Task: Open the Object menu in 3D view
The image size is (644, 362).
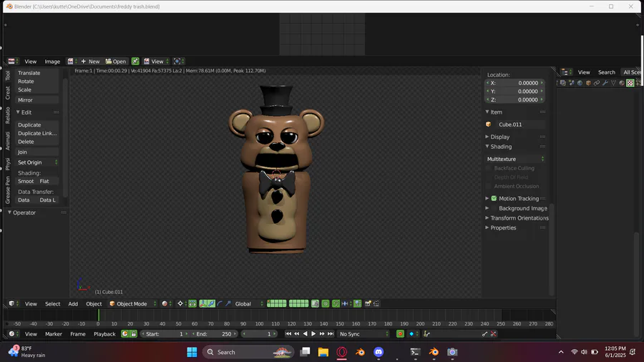Action: (x=94, y=304)
